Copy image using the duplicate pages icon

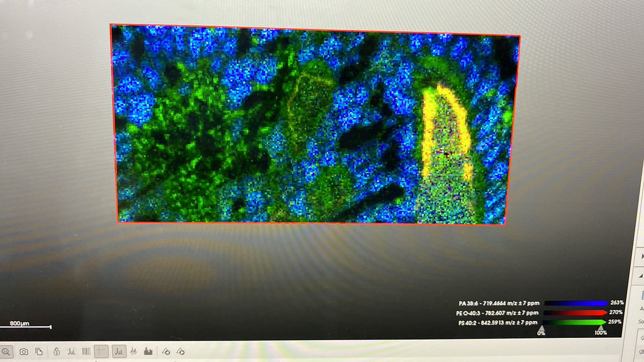tap(39, 352)
